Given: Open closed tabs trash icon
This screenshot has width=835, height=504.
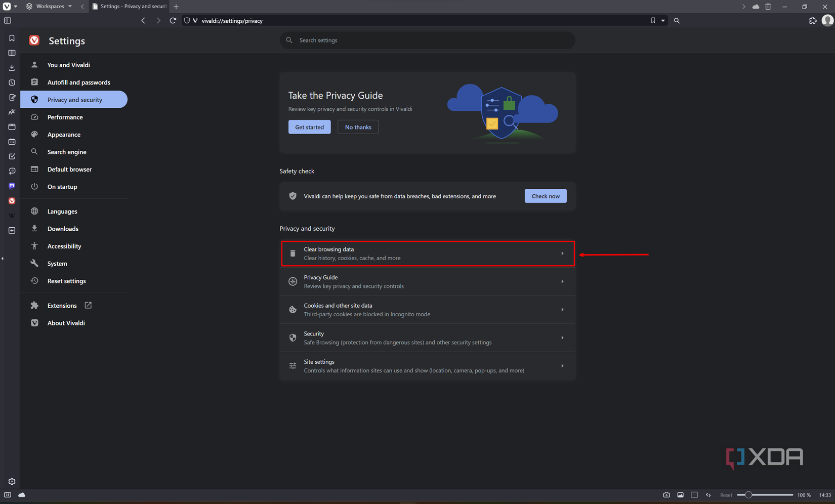Looking at the screenshot, I should [768, 7].
